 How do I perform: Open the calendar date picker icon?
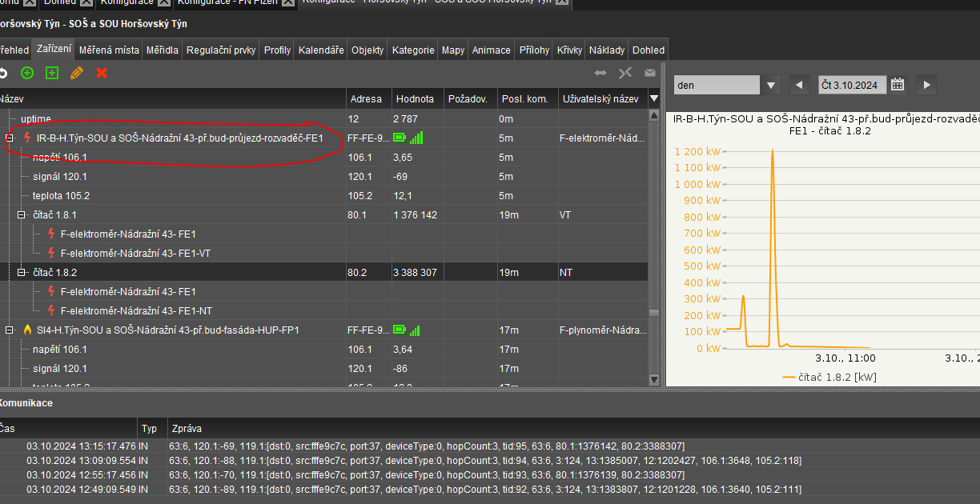tap(898, 85)
